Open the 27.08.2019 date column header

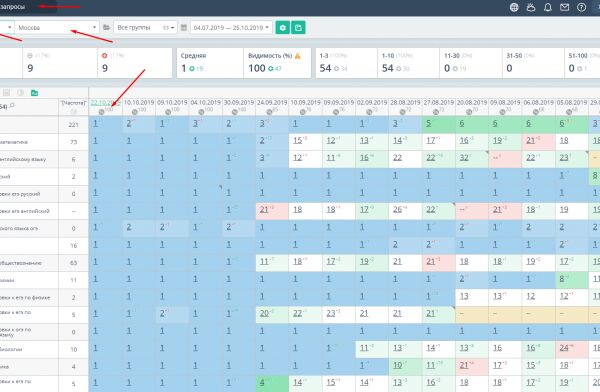pos(439,103)
